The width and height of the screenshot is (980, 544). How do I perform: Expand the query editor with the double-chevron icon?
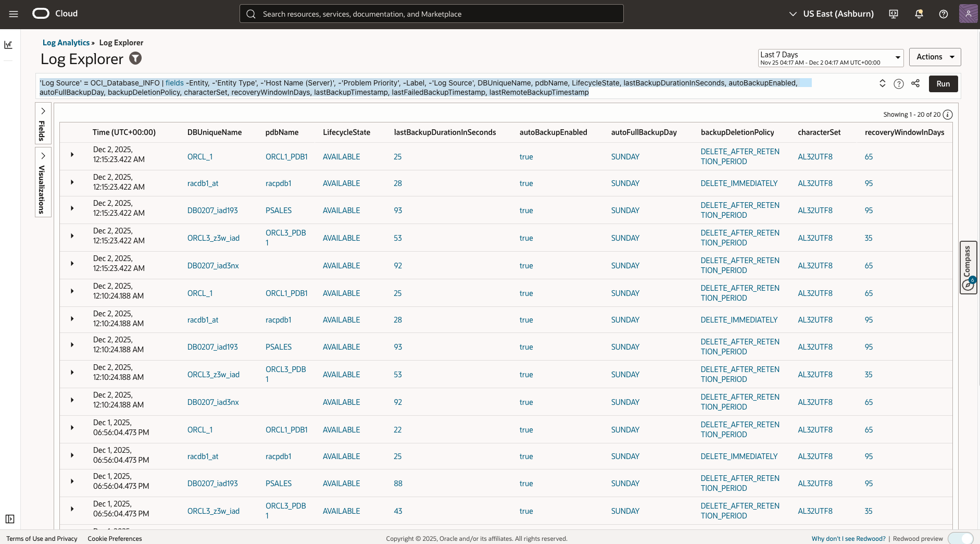[x=882, y=83]
